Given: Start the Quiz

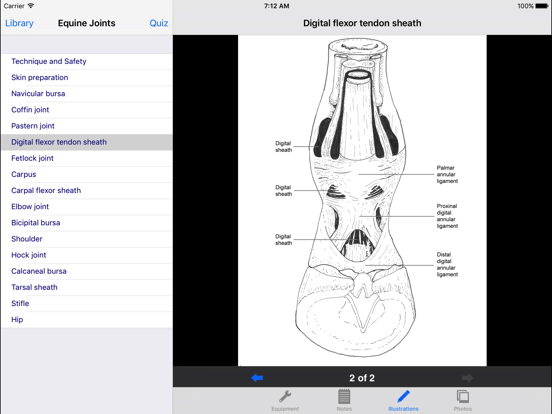Looking at the screenshot, I should pos(158,23).
